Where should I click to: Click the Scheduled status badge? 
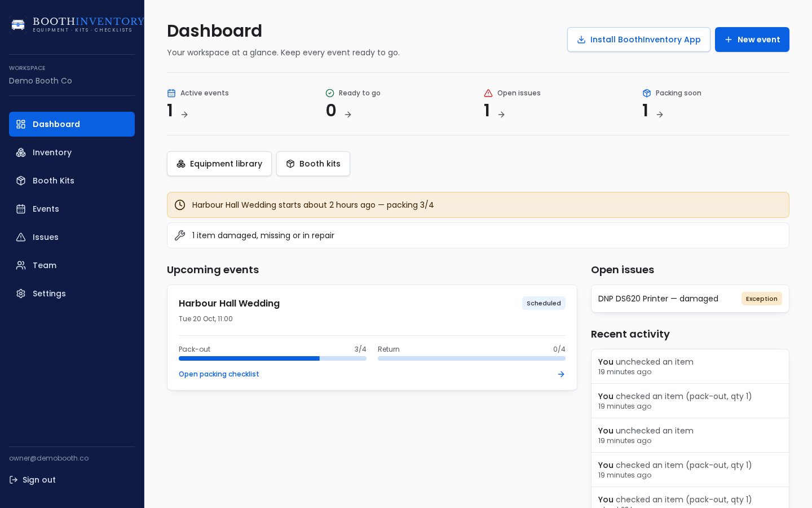coord(544,303)
